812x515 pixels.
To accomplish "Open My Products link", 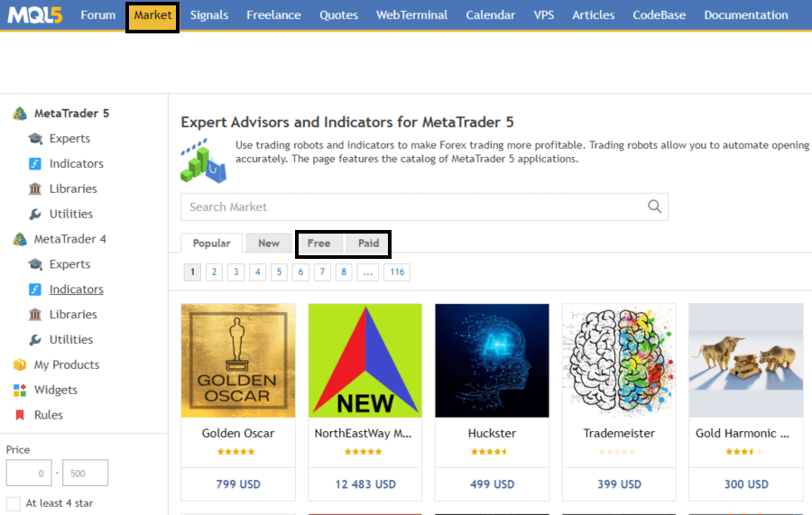I will (x=66, y=365).
